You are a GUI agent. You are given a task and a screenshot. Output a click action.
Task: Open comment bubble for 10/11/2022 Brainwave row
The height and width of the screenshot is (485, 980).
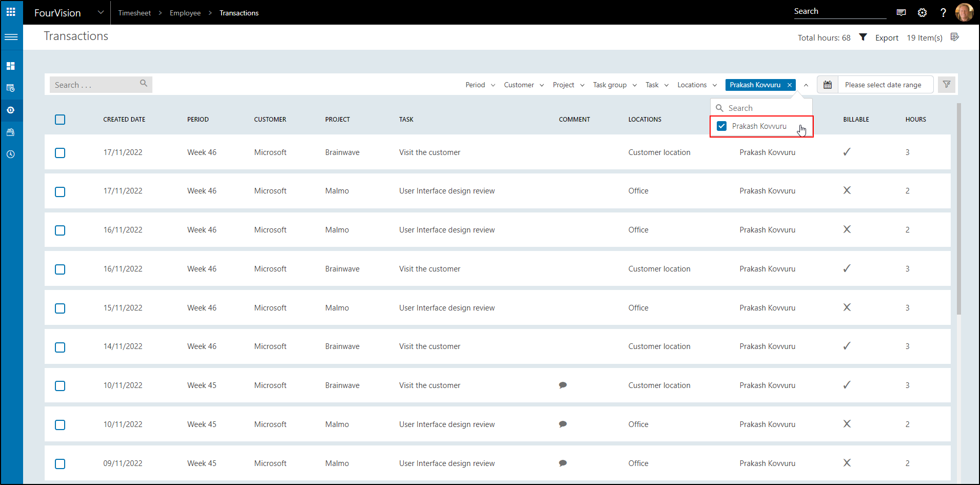pos(563,385)
